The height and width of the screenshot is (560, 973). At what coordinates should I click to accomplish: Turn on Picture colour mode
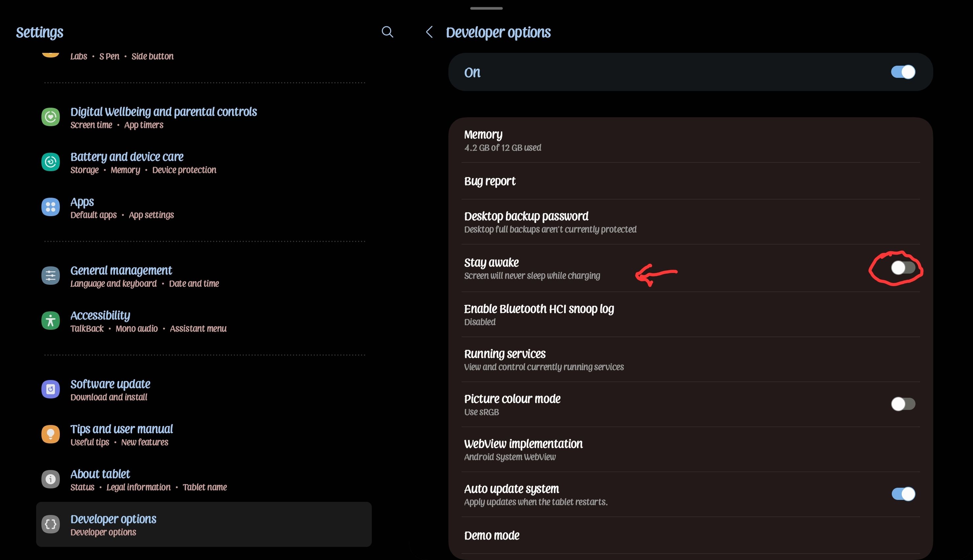coord(903,404)
